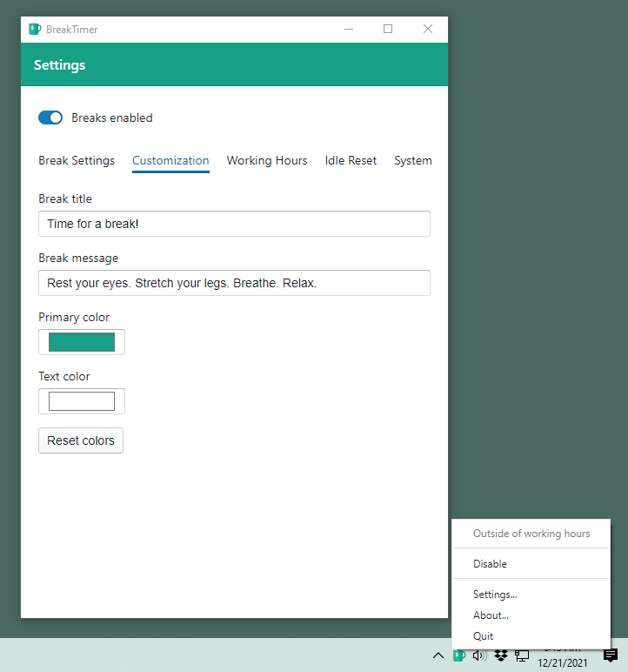
Task: Select About... in the tray menu
Action: tap(531, 615)
